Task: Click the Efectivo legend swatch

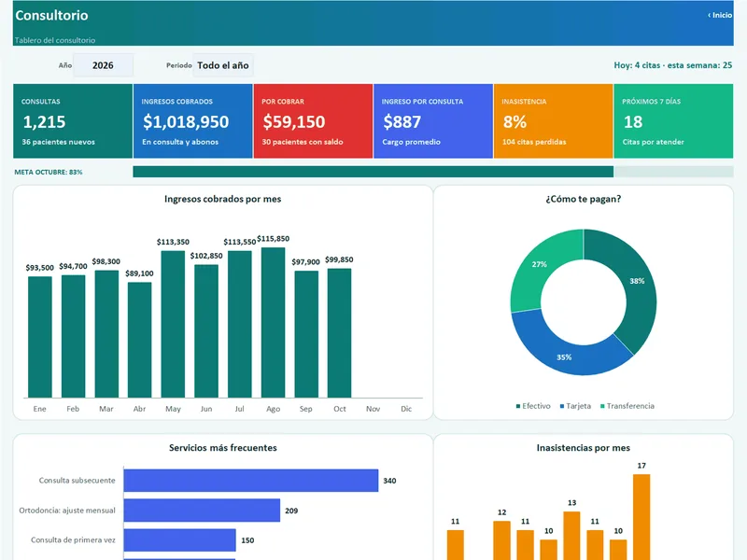Action: click(x=518, y=406)
